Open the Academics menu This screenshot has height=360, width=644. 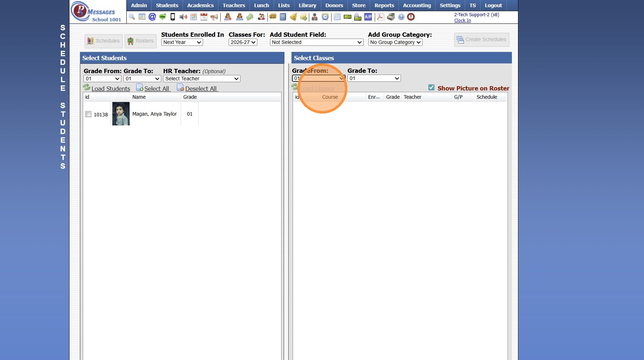point(201,5)
